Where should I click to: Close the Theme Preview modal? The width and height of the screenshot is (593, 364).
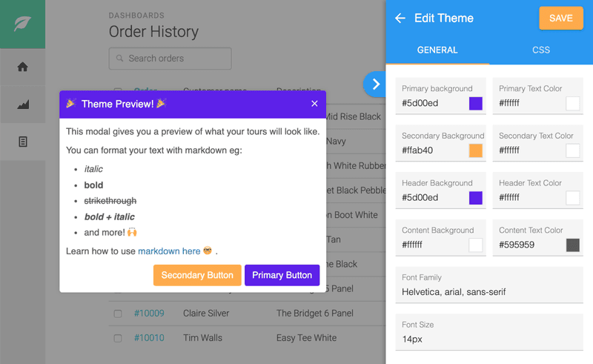(314, 104)
